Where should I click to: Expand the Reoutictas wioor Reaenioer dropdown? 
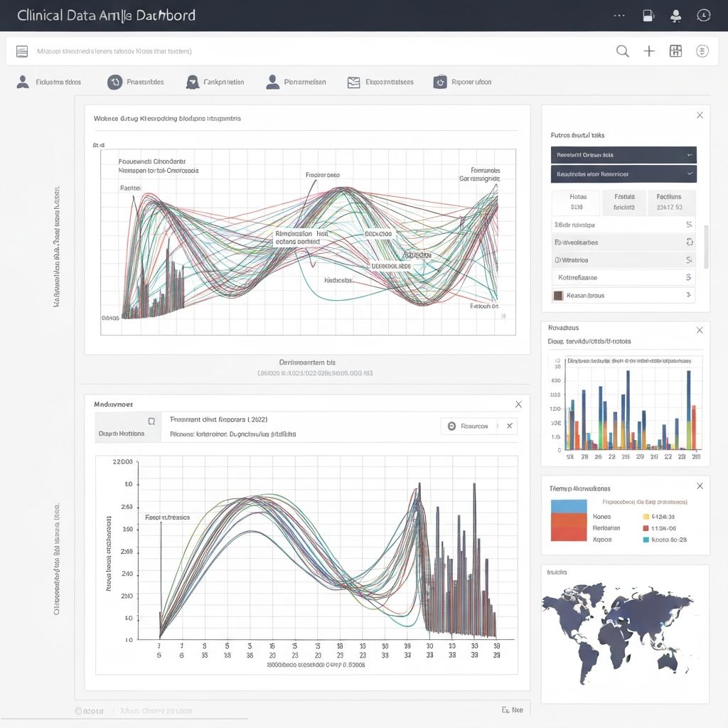click(x=623, y=174)
